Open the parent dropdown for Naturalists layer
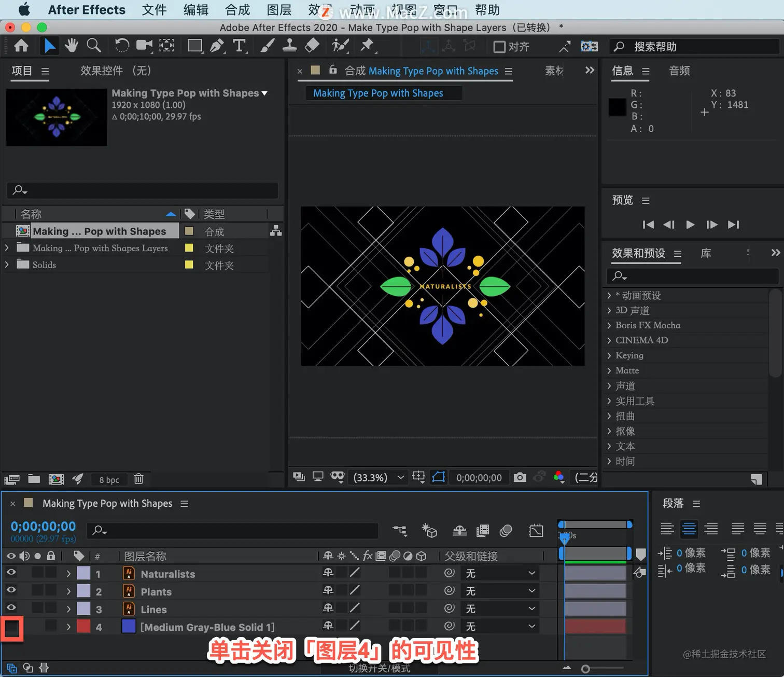This screenshot has height=677, width=784. point(500,573)
